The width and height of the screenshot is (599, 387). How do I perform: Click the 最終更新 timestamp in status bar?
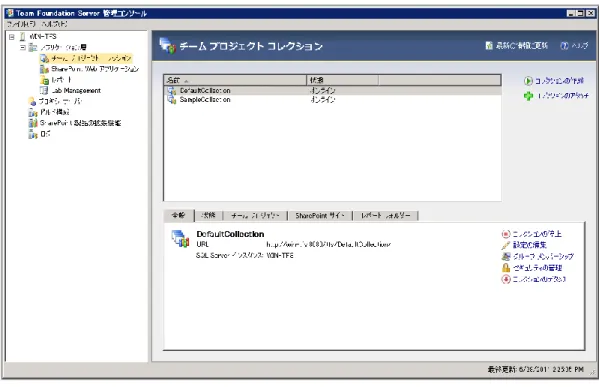pyautogui.click(x=536, y=369)
